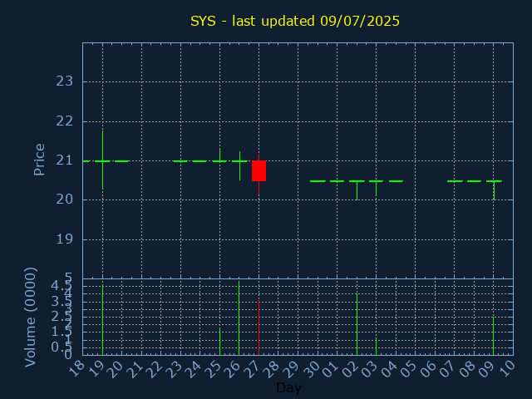Click the flat green price dash on day 24
This screenshot has width=532, height=399.
tap(199, 161)
